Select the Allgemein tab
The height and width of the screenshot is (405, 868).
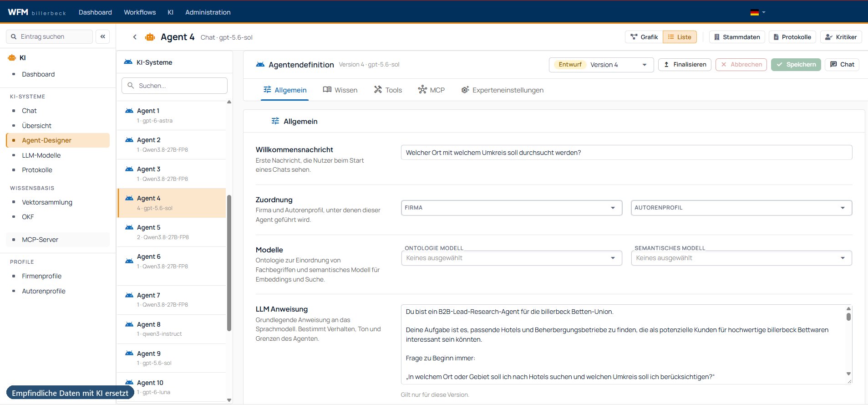[x=285, y=90]
